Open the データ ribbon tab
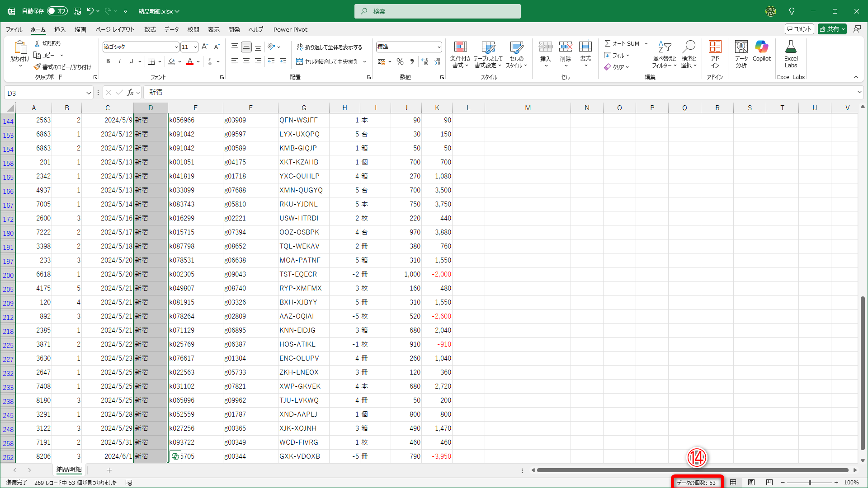868x488 pixels. 171,29
